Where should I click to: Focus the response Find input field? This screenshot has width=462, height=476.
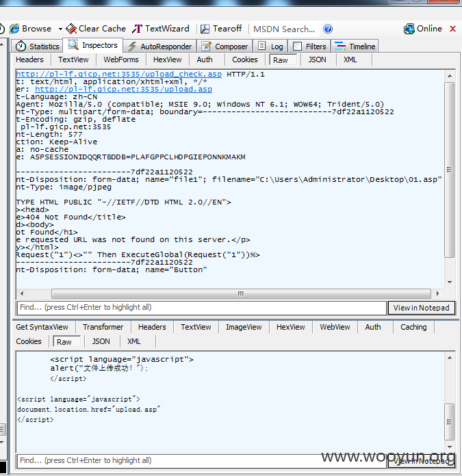coord(202,461)
